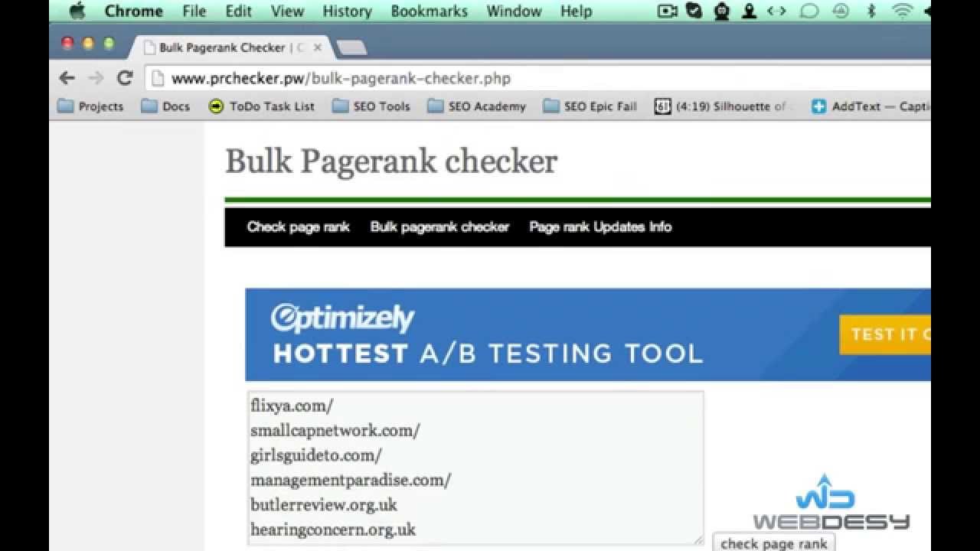Viewport: 980px width, 551px height.
Task: Open the SEO Academy bookmark folder
Action: click(477, 106)
